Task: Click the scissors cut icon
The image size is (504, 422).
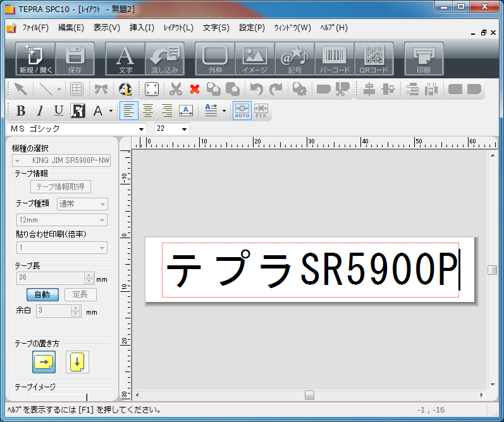Action: click(x=176, y=89)
